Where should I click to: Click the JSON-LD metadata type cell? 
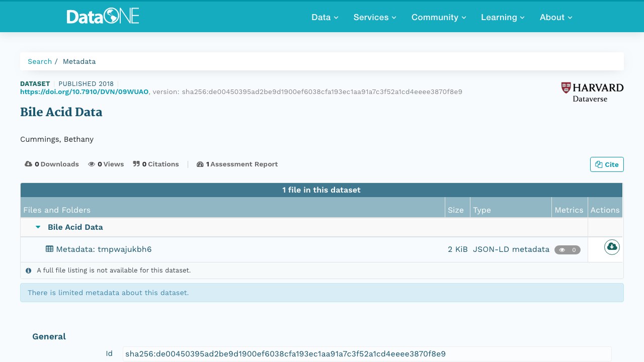511,249
